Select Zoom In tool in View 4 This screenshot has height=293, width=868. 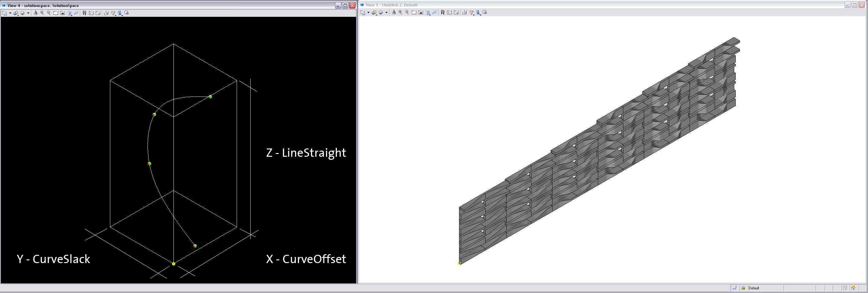click(42, 13)
